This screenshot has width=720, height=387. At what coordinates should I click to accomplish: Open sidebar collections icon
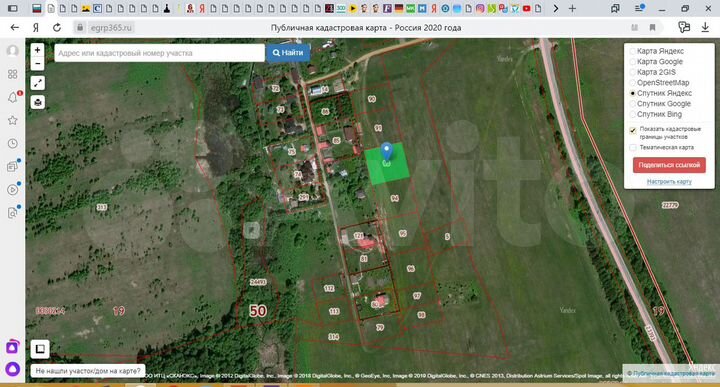[x=13, y=166]
